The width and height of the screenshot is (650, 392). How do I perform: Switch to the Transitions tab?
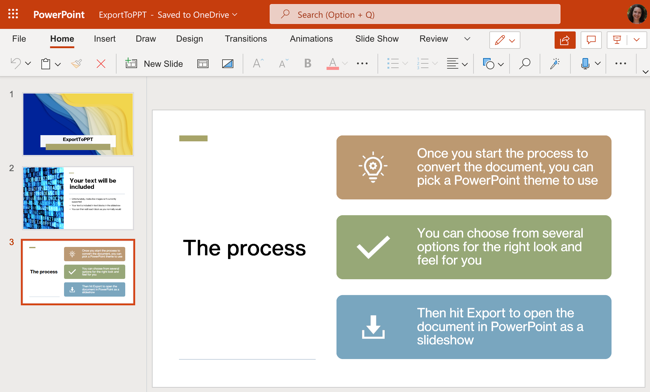coord(246,39)
